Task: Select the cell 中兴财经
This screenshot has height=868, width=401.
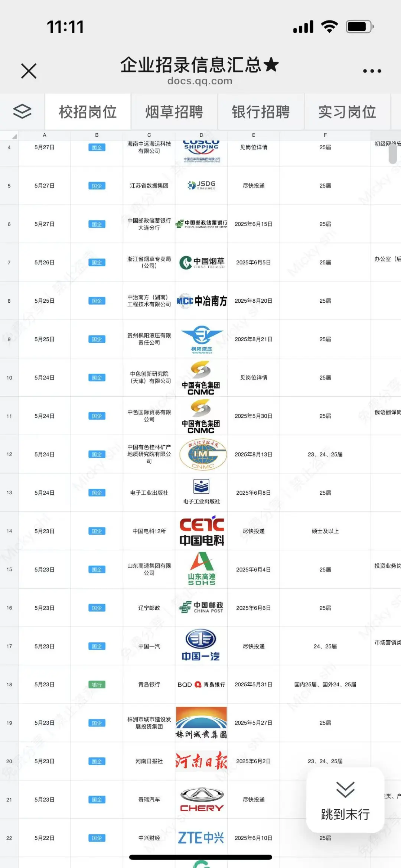Action: pos(149,838)
